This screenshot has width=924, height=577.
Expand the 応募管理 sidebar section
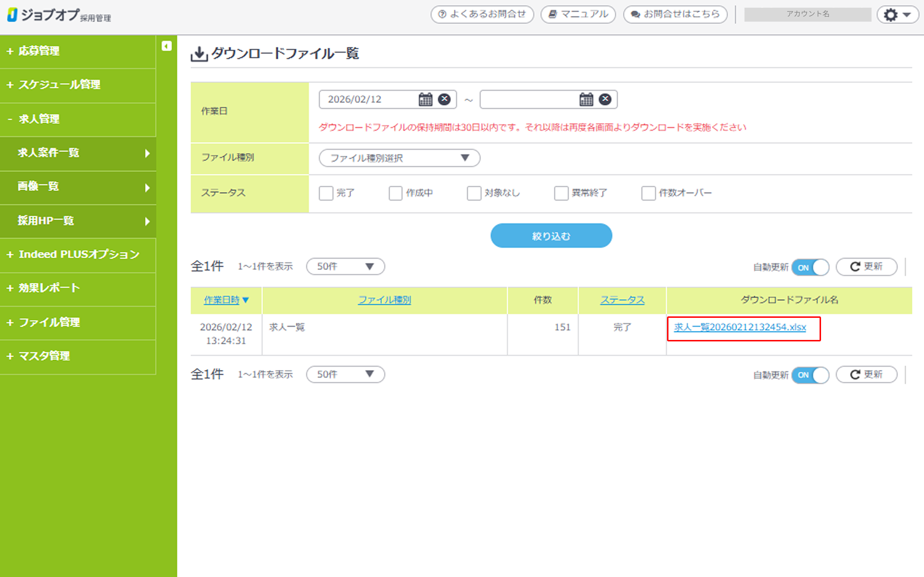39,51
